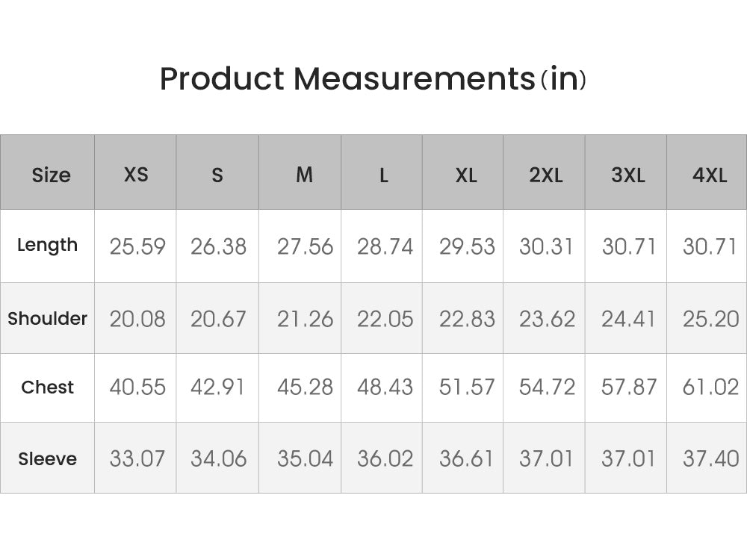Click the 2XL column header

click(546, 175)
